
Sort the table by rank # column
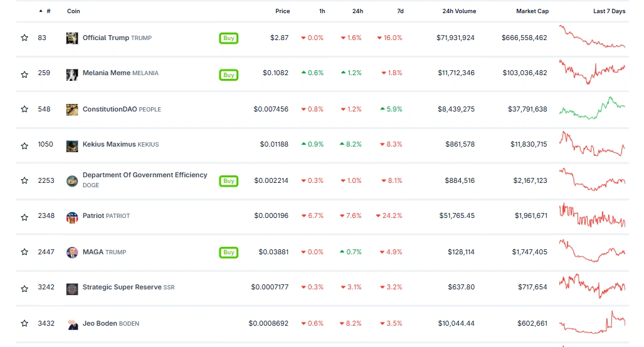click(48, 11)
